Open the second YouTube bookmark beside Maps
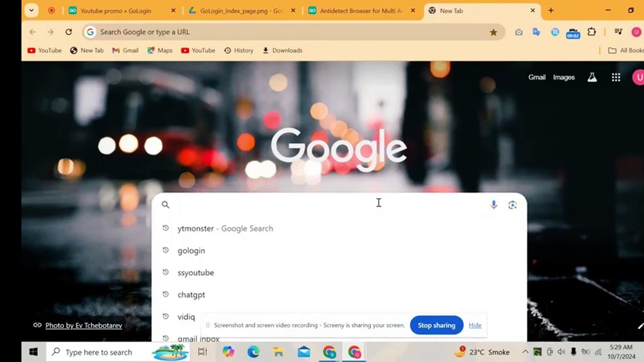The height and width of the screenshot is (362, 644). coord(198,50)
